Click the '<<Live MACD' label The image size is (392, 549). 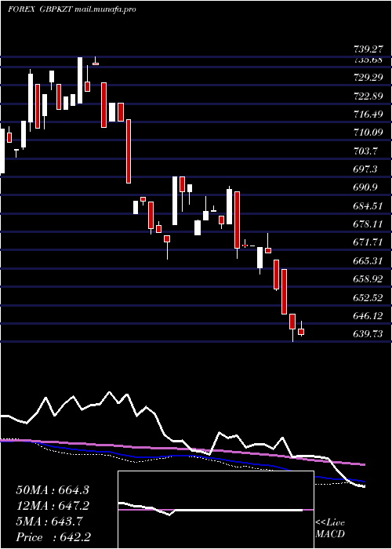(x=330, y=529)
